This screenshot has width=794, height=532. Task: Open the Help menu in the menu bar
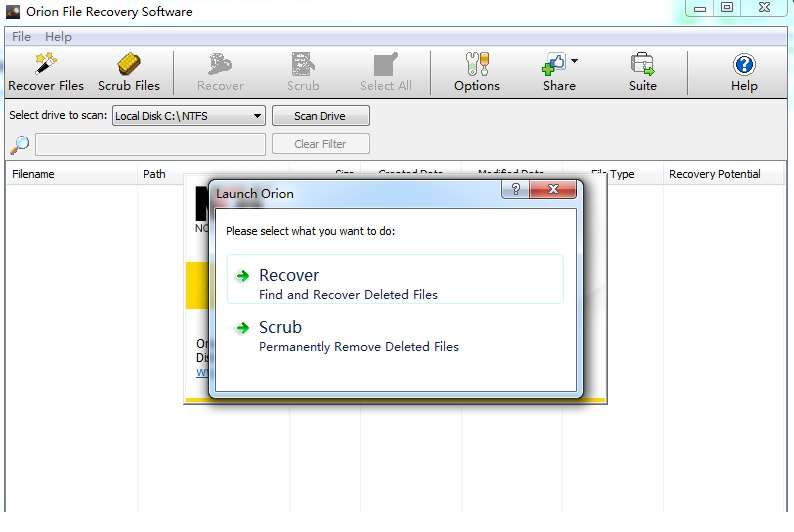click(x=58, y=36)
